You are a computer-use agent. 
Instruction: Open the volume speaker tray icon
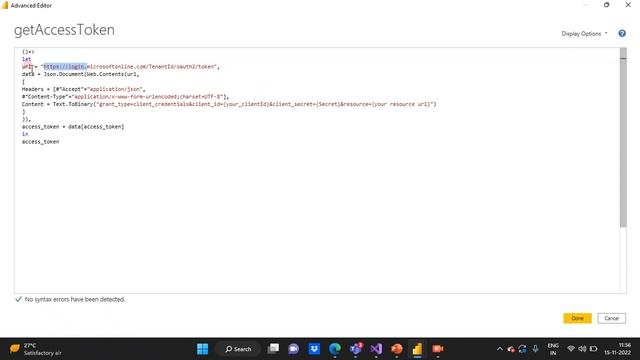tap(582, 349)
